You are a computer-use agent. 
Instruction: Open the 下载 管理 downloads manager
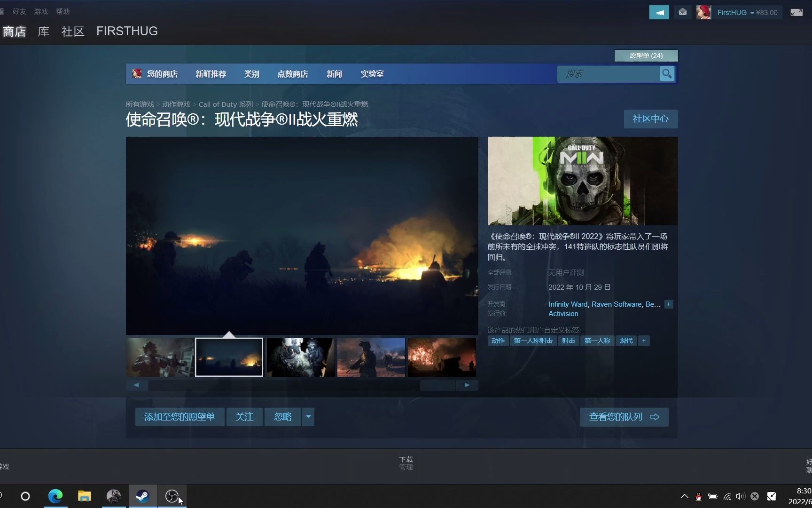[x=406, y=463]
